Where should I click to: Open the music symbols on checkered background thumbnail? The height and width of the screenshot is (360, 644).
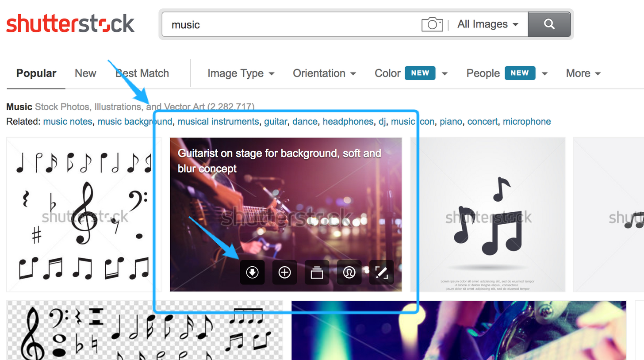tap(145, 330)
